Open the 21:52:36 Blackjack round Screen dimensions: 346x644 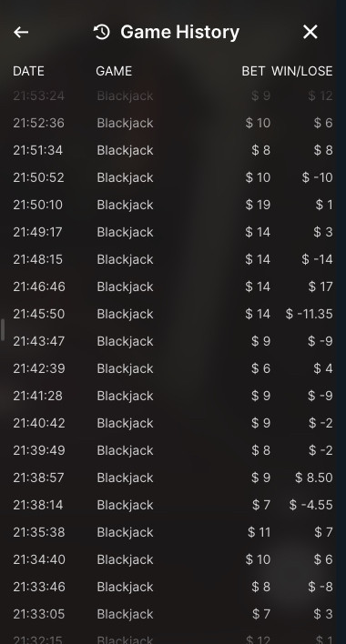tap(173, 123)
